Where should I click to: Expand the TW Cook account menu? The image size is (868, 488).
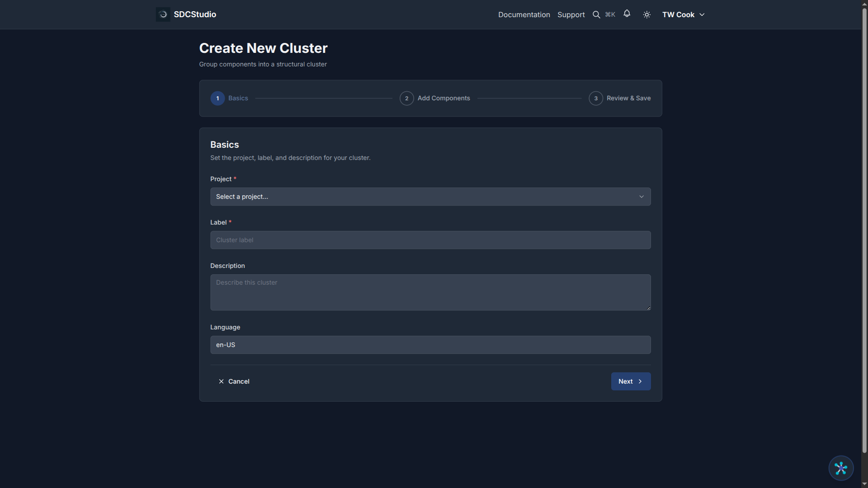click(x=683, y=14)
